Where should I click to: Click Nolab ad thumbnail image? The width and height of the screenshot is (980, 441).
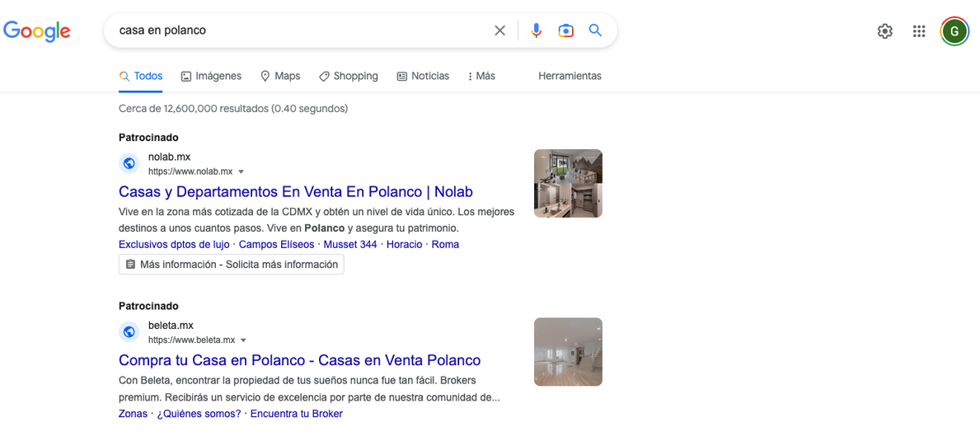coord(568,183)
